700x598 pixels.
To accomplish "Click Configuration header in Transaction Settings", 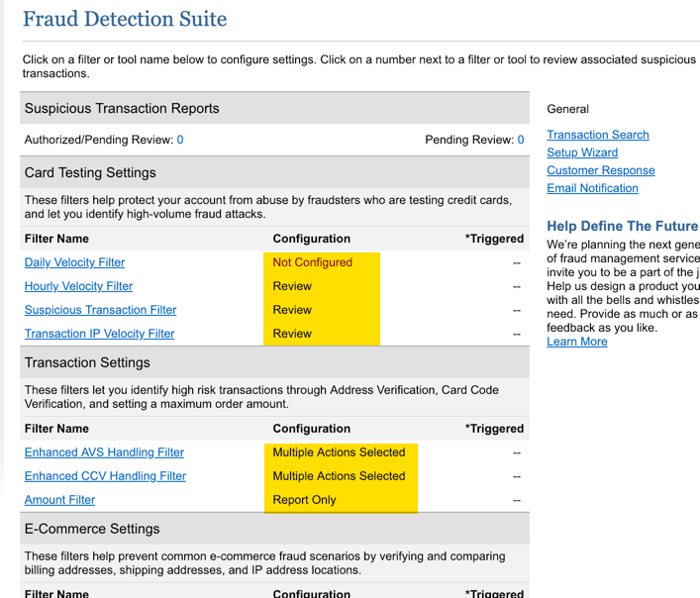I will (x=312, y=429).
